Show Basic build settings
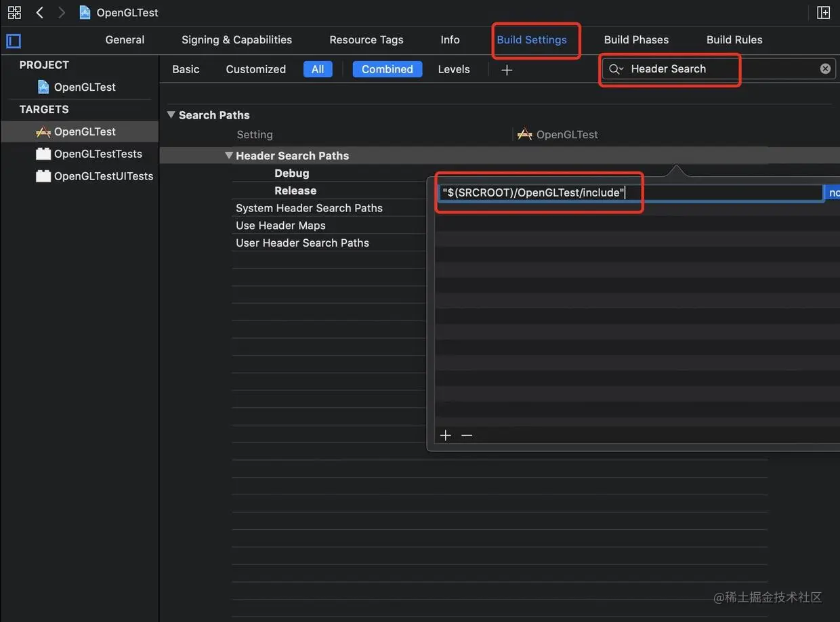Viewport: 840px width, 622px height. 186,69
